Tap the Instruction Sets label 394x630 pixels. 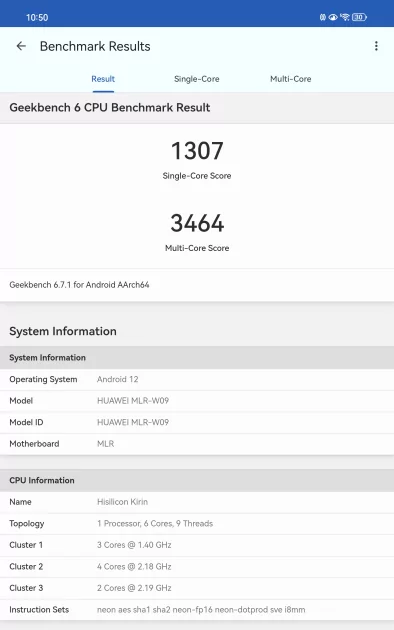click(x=39, y=610)
